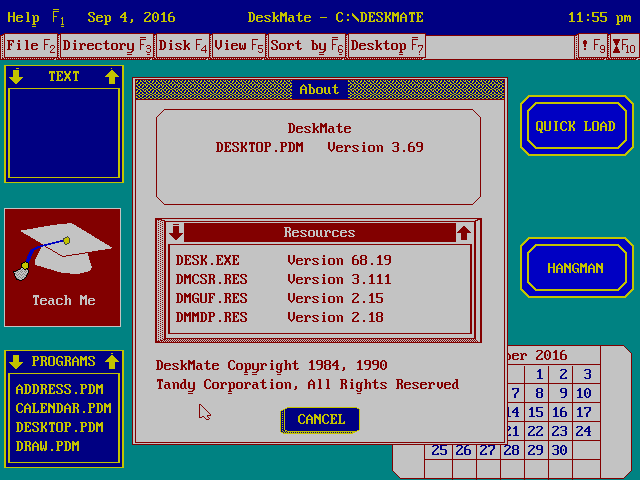The image size is (640, 480).
Task: Click day 15 on the calendar
Action: 536,412
